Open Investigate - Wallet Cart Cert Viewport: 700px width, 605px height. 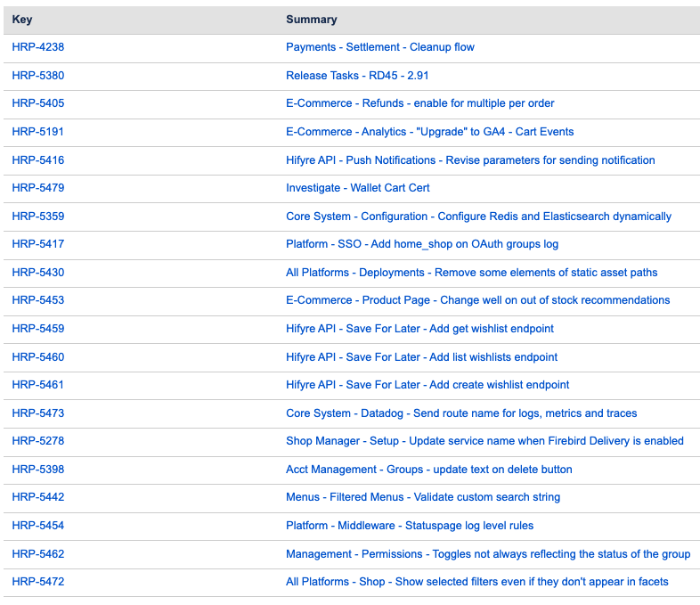[x=357, y=188]
